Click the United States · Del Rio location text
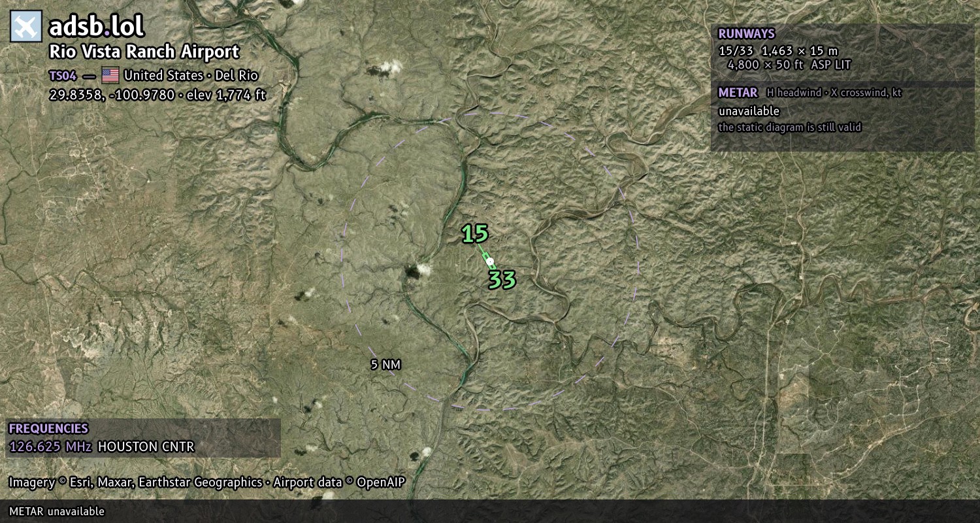Viewport: 980px width, 523px height. [191, 75]
